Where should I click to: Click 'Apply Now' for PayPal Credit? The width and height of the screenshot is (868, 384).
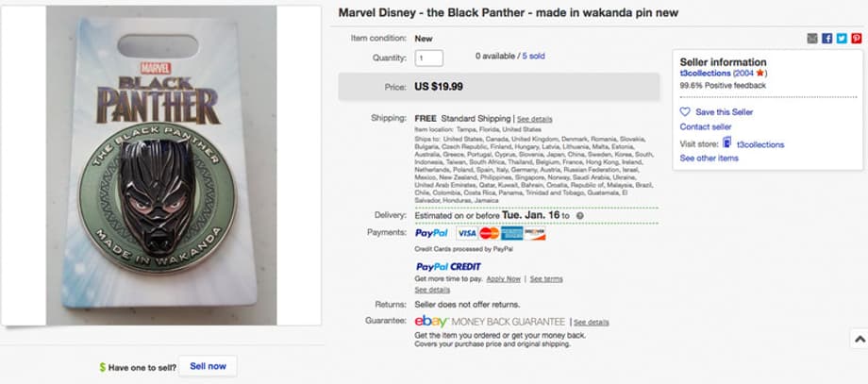pyautogui.click(x=503, y=279)
